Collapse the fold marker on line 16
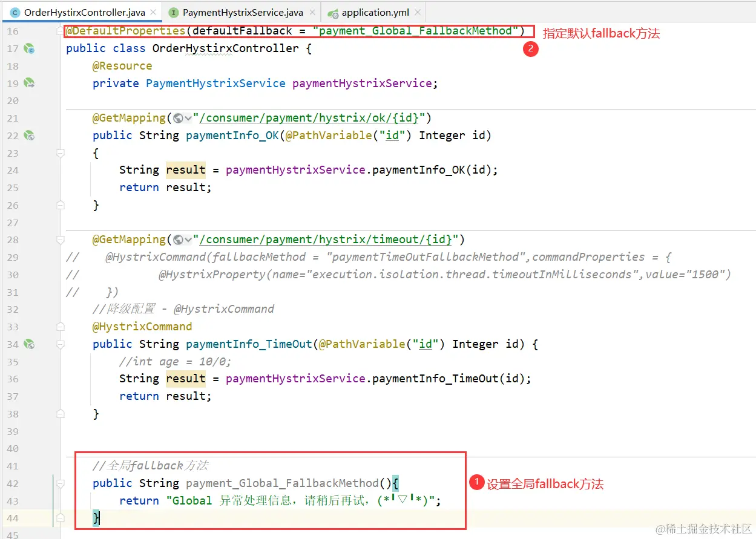Image resolution: width=756 pixels, height=539 pixels. pyautogui.click(x=60, y=31)
